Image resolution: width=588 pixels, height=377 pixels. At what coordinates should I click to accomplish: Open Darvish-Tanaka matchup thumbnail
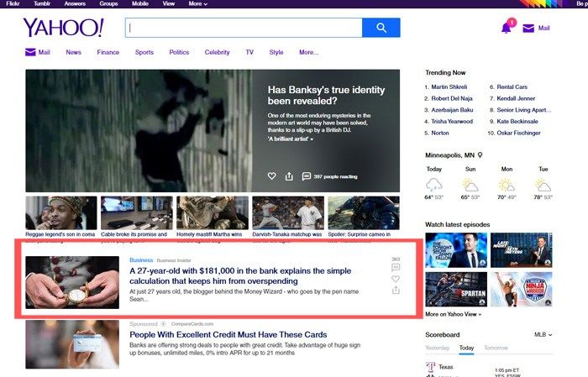(288, 213)
